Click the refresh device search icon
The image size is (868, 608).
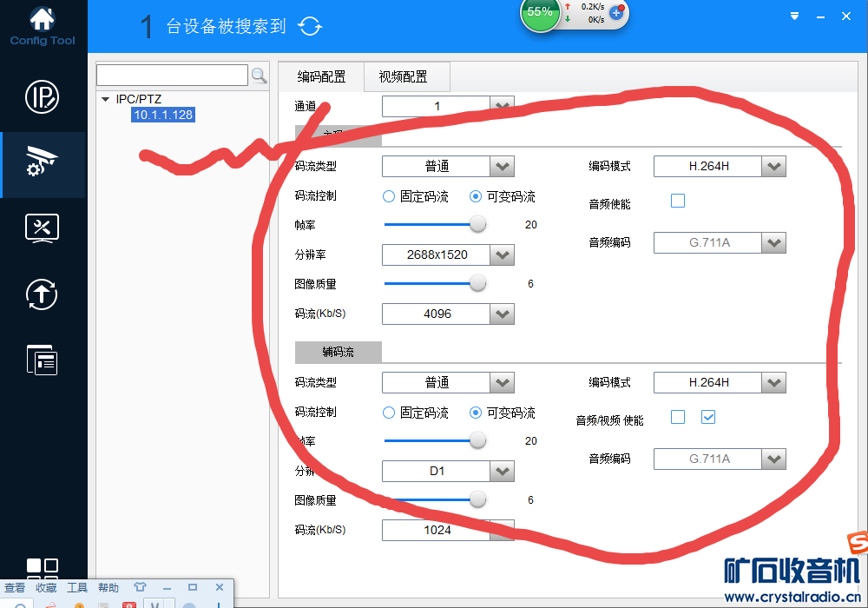pos(310,26)
